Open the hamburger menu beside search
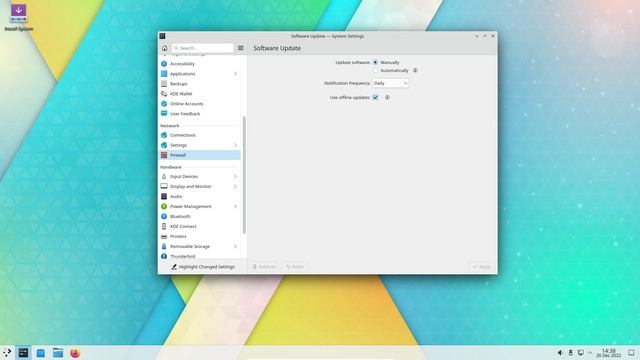640x360 pixels. click(x=240, y=48)
